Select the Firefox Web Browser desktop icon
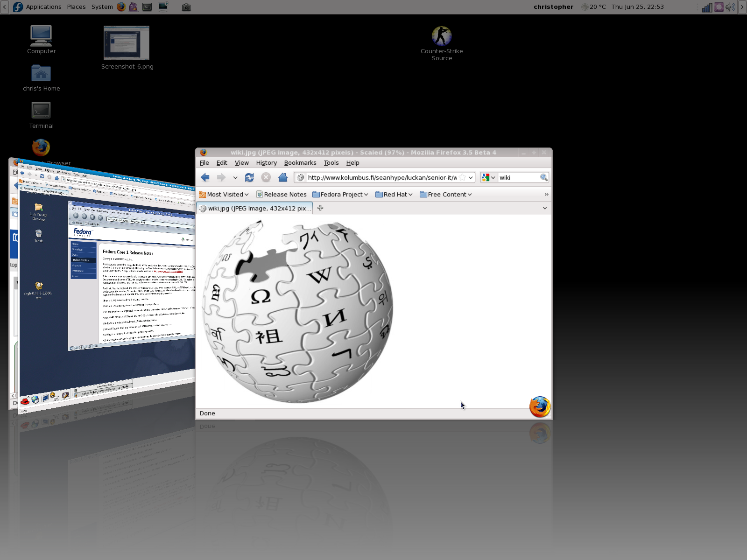 coord(41,147)
